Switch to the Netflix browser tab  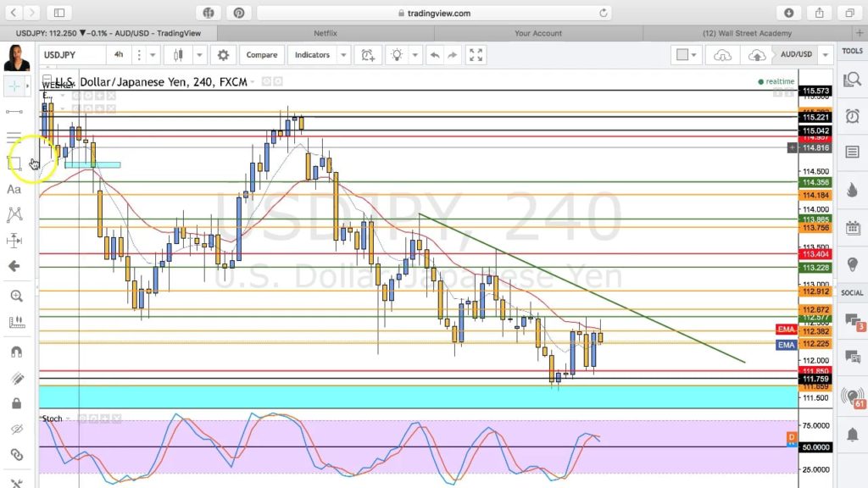pos(325,33)
